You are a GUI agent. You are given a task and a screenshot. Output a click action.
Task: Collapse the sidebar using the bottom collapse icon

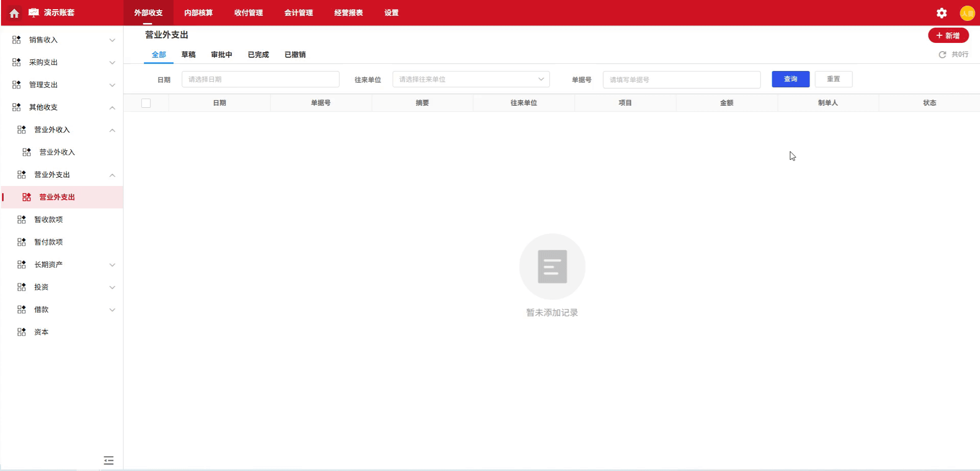108,460
